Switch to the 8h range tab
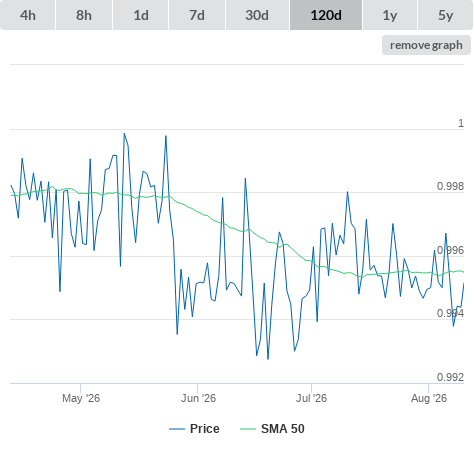 84,15
